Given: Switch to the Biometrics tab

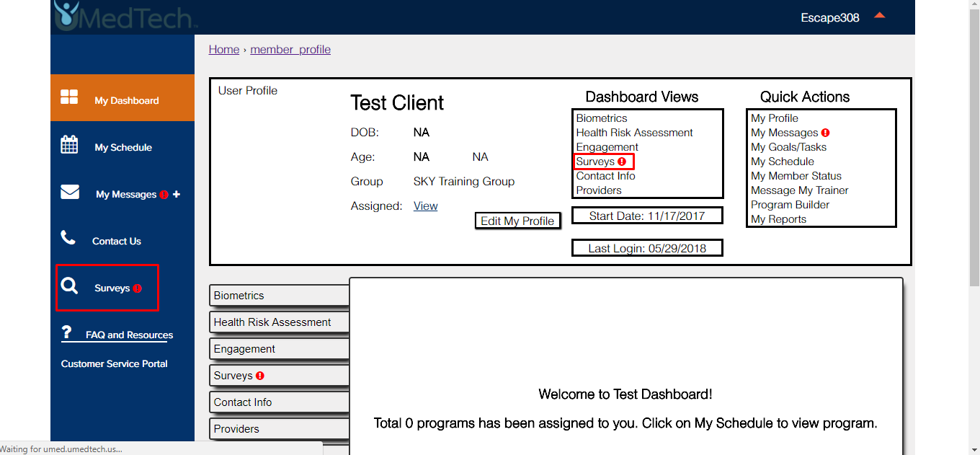Looking at the screenshot, I should (x=280, y=296).
